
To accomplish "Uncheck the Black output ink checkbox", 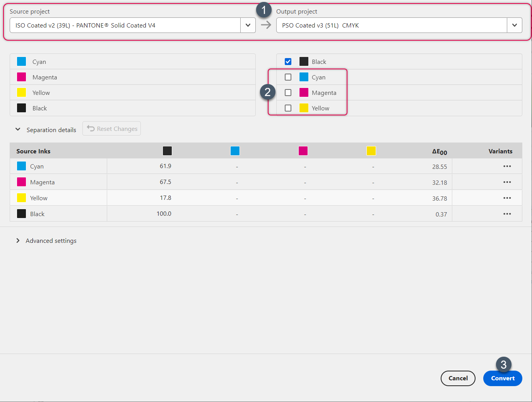I will (288, 62).
